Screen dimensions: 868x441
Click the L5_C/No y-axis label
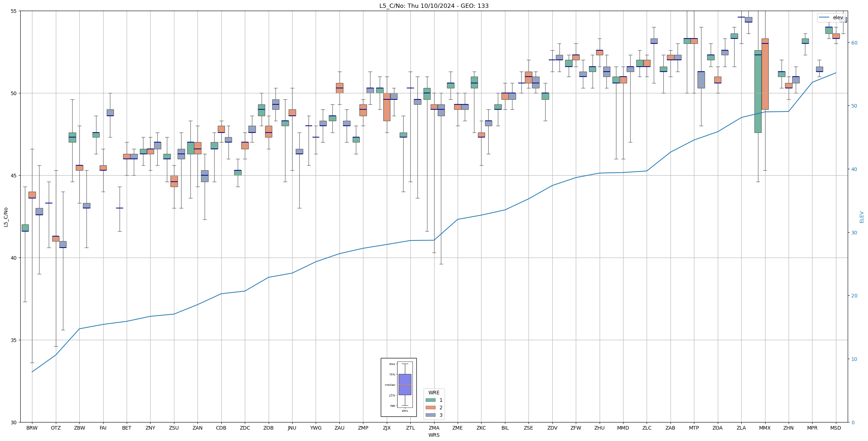6,217
